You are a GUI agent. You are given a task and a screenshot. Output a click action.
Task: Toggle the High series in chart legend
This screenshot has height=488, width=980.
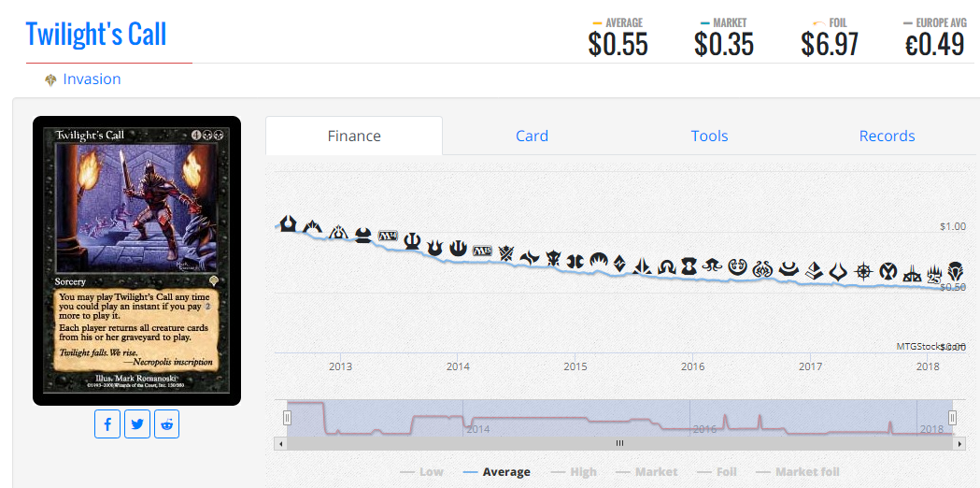[x=574, y=472]
